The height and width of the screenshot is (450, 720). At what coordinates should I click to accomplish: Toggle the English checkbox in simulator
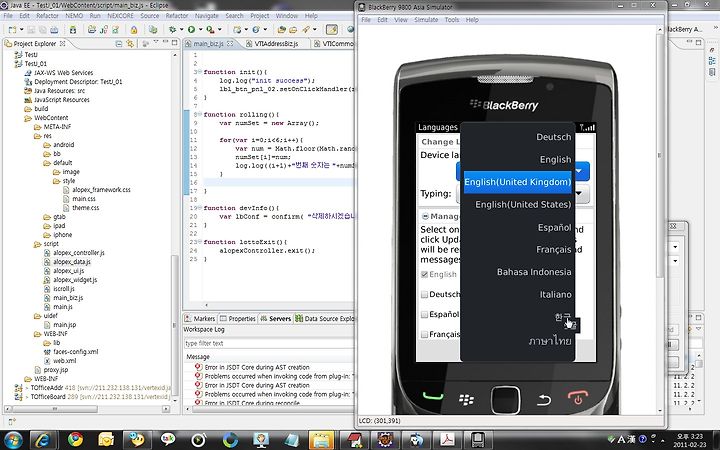(x=424, y=275)
